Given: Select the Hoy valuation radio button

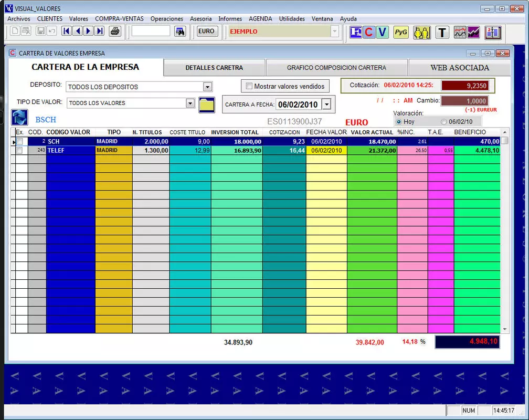Looking at the screenshot, I should 399,122.
